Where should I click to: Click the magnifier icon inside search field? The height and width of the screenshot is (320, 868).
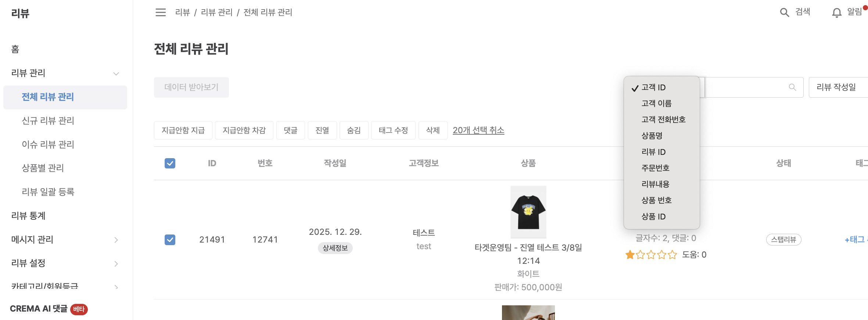pyautogui.click(x=792, y=87)
